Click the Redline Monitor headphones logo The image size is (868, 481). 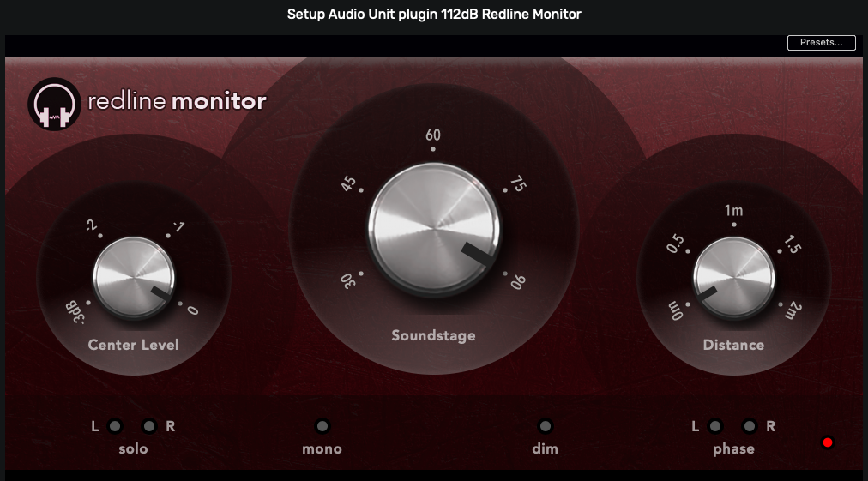[54, 104]
